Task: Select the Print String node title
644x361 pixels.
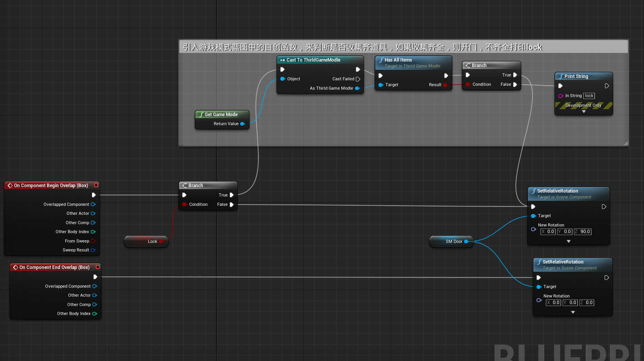Action: click(x=576, y=76)
